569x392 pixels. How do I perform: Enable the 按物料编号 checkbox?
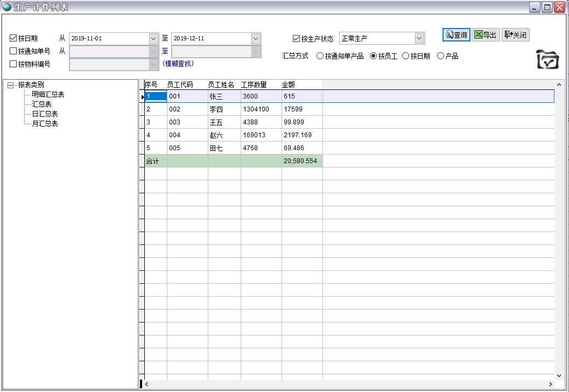[13, 64]
